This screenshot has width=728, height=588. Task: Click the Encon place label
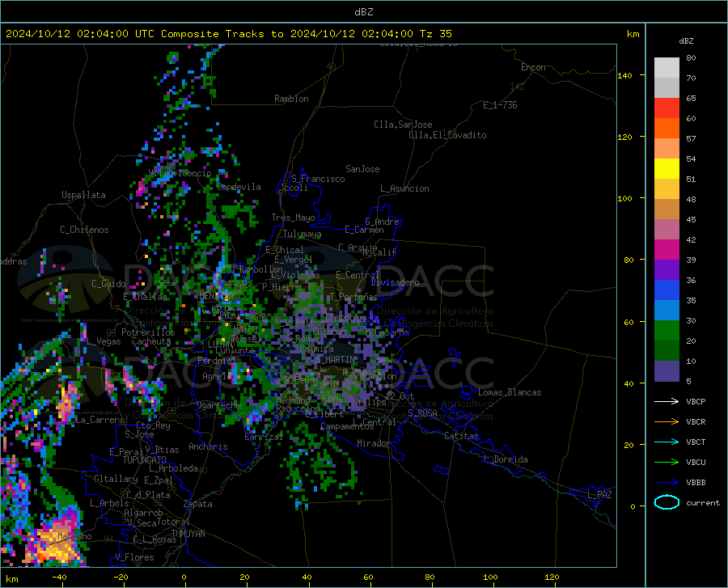[533, 67]
